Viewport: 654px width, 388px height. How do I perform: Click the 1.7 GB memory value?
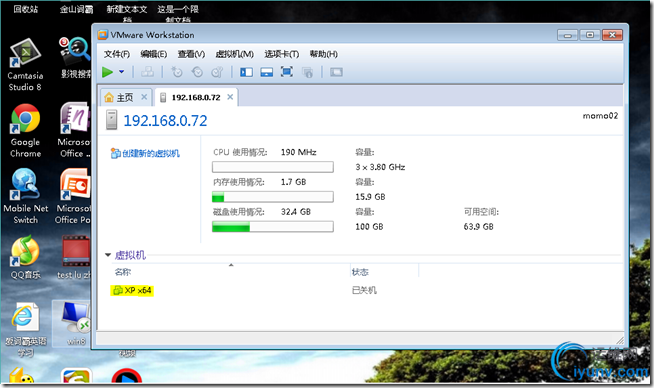click(x=293, y=182)
